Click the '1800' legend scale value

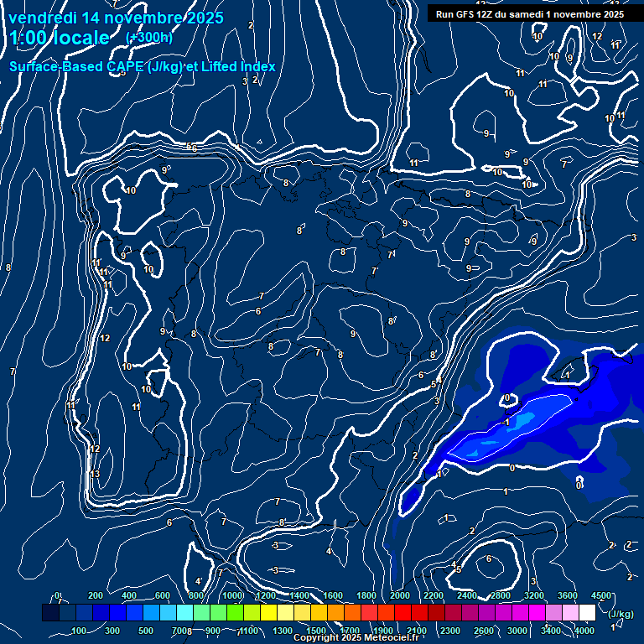(366, 595)
